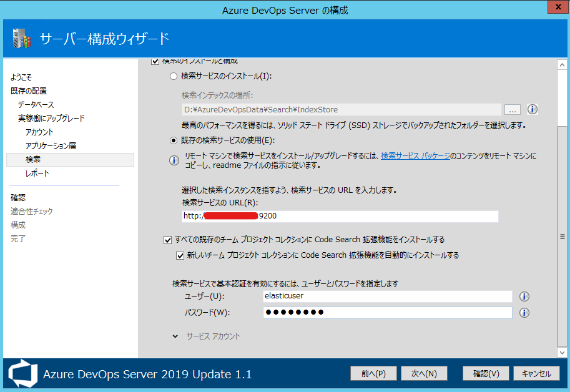The image size is (570, 392).
Task: Click 構成 in sidebar
Action: click(18, 225)
